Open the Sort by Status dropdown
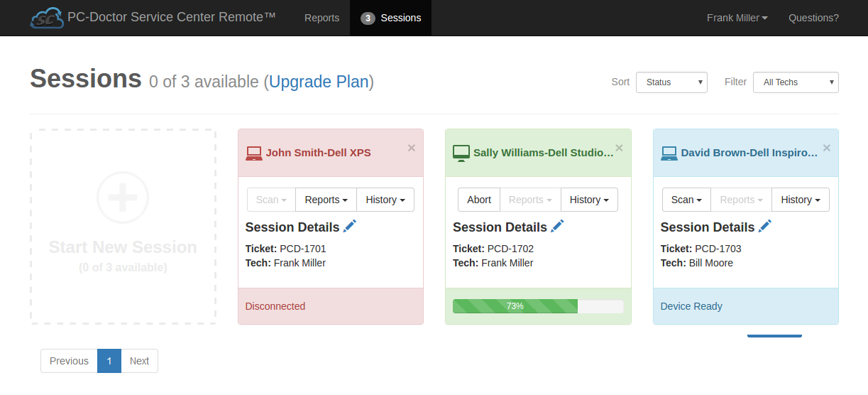The width and height of the screenshot is (868, 395). pyautogui.click(x=671, y=82)
